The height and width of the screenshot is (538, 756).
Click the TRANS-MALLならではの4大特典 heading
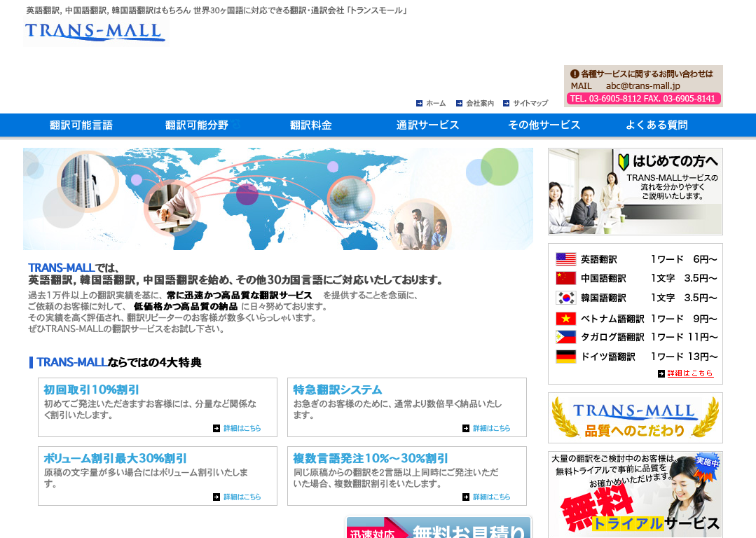coord(118,363)
